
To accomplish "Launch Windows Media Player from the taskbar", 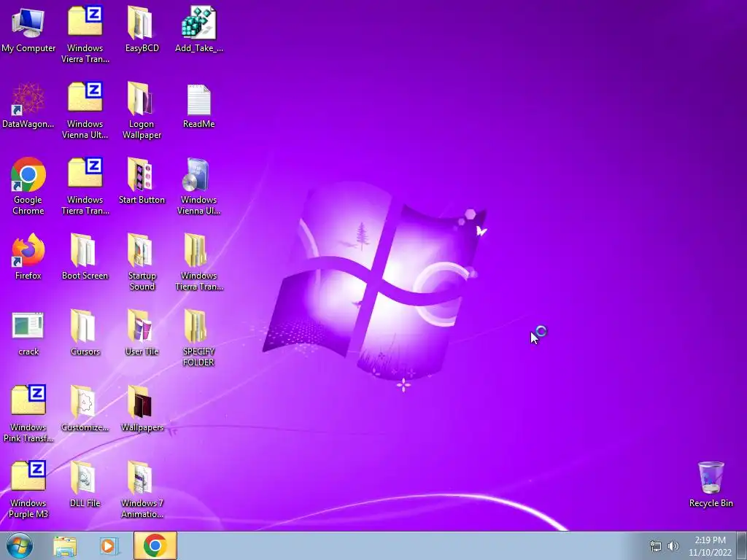I will pyautogui.click(x=108, y=546).
